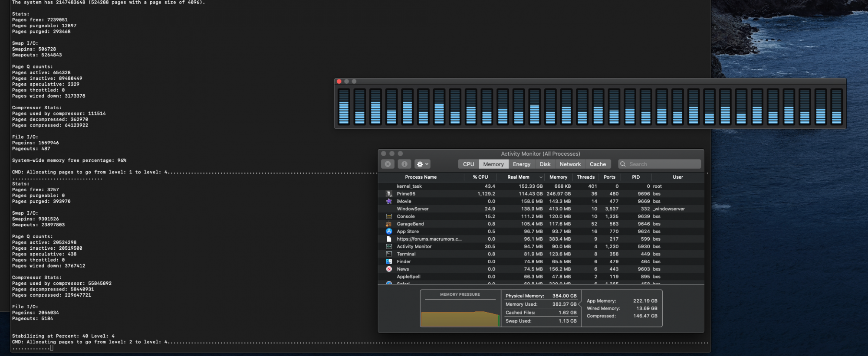Select the Terminal process name
The width and height of the screenshot is (868, 356).
point(406,254)
